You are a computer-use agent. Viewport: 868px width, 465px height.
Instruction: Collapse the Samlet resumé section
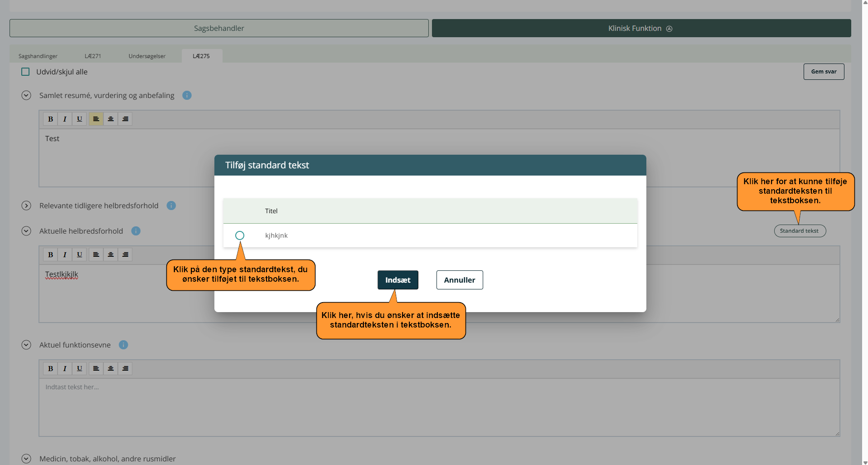(x=26, y=95)
